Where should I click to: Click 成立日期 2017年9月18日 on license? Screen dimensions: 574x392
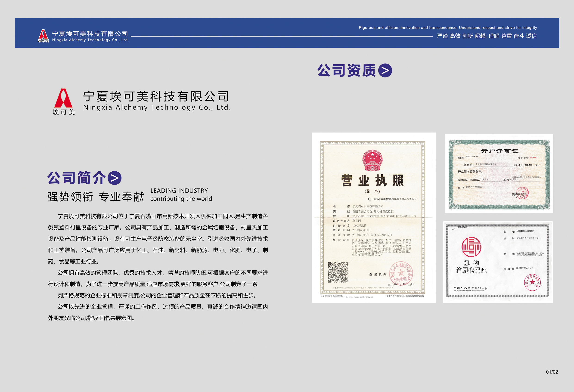tap(352, 230)
